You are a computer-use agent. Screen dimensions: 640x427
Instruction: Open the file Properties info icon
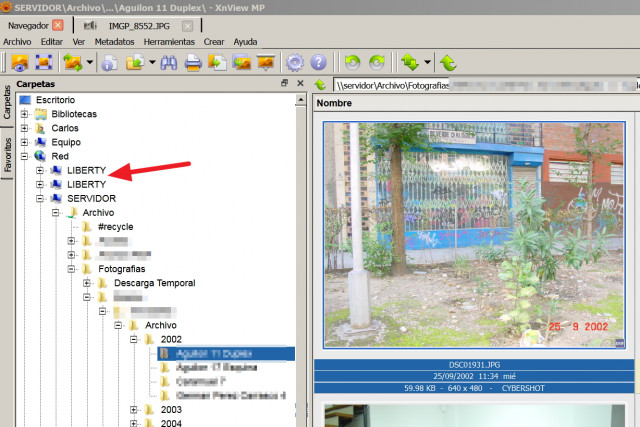[109, 62]
